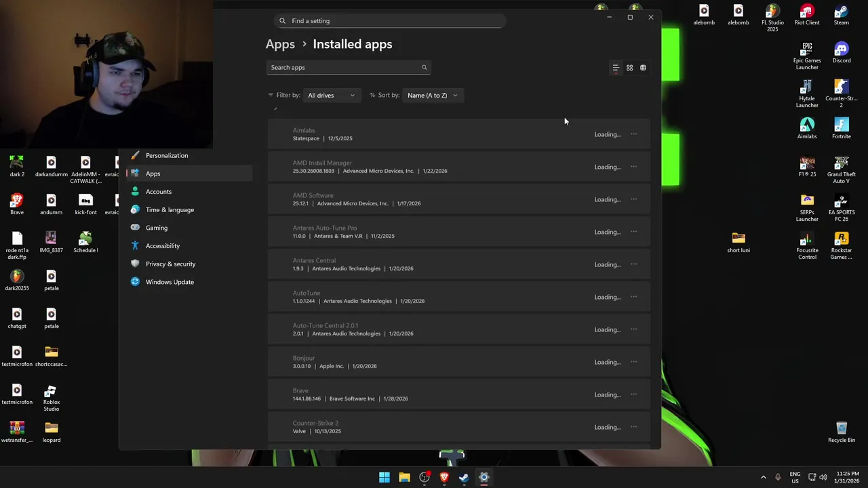Open the Sort by Name dropdown
868x488 pixels.
433,96
